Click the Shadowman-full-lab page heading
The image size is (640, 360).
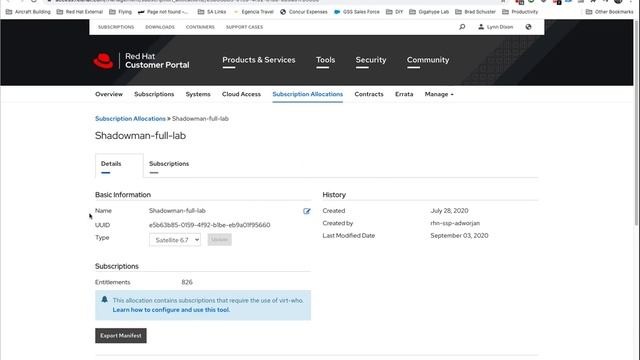(140, 136)
